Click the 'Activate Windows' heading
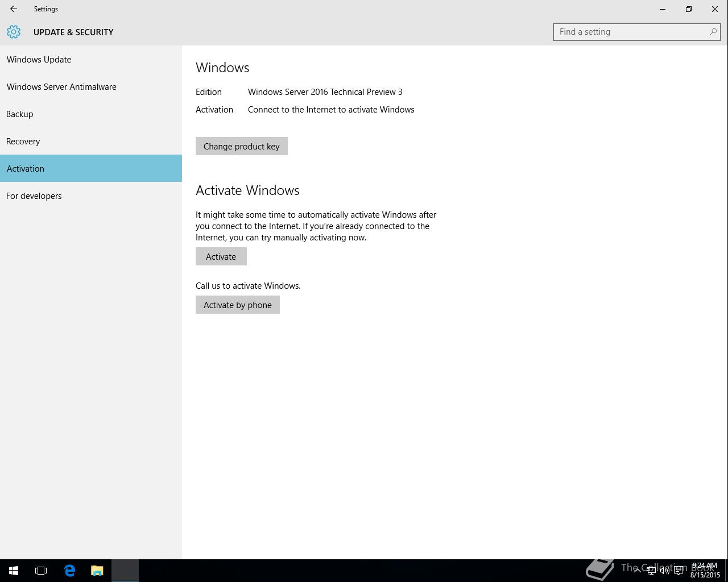 point(247,190)
